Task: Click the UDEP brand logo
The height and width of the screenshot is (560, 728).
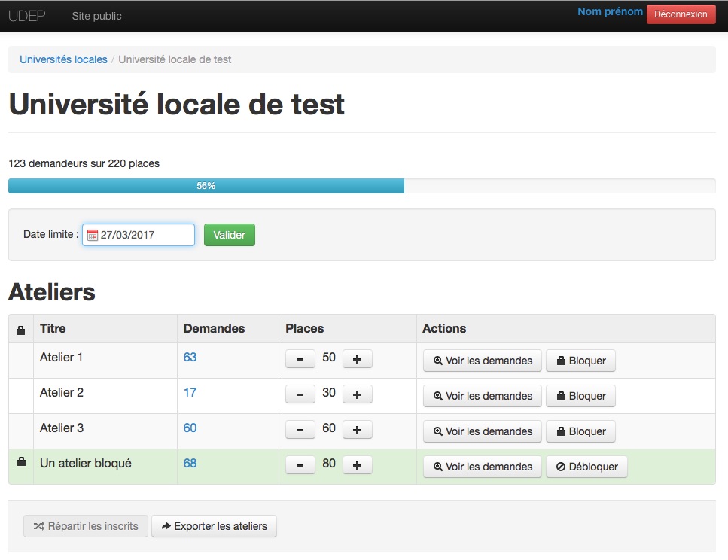Action: tap(27, 16)
